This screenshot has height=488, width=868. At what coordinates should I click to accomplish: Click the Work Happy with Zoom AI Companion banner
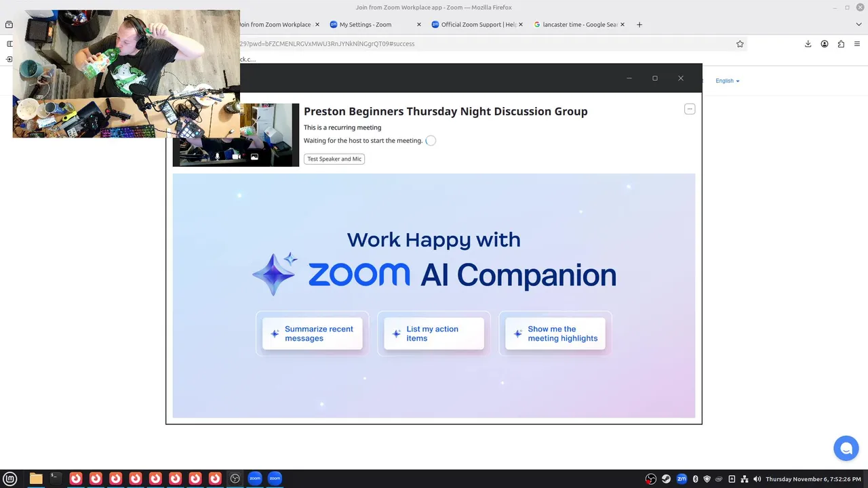tap(434, 296)
